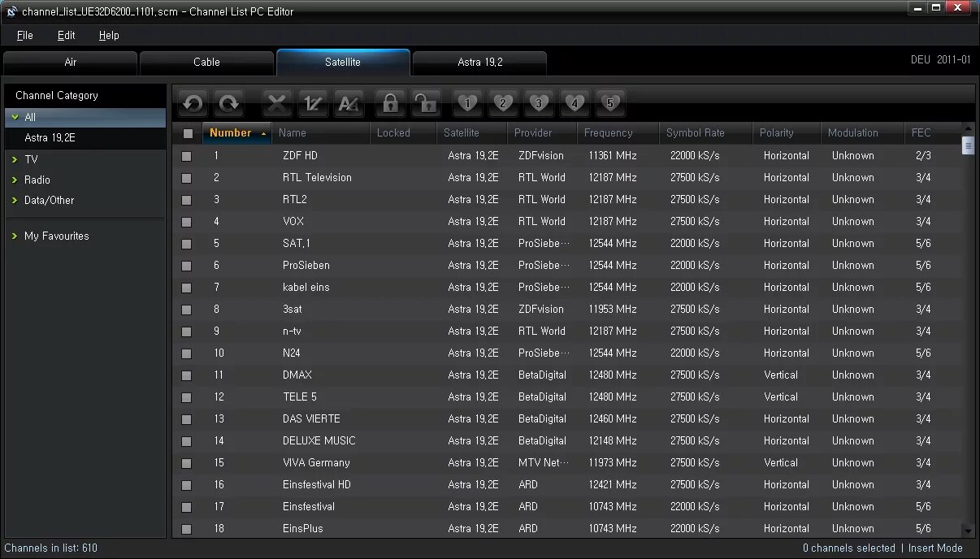Expand the Data/Other category
Screen dimensions: 980x559
coord(15,200)
